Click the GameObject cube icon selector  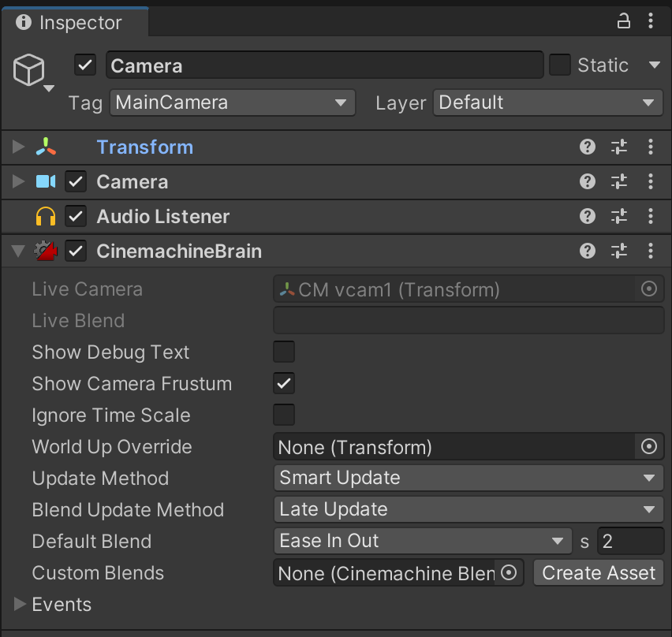[31, 73]
